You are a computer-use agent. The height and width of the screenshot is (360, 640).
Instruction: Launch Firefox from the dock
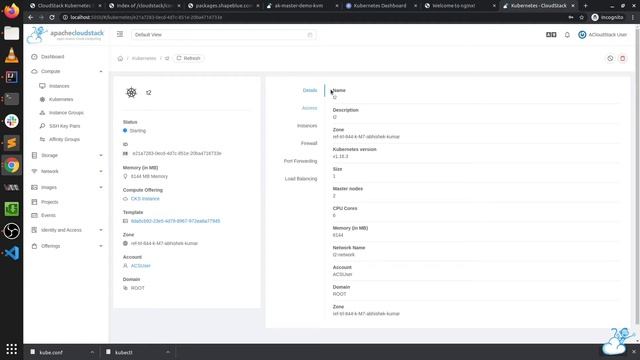click(x=11, y=11)
